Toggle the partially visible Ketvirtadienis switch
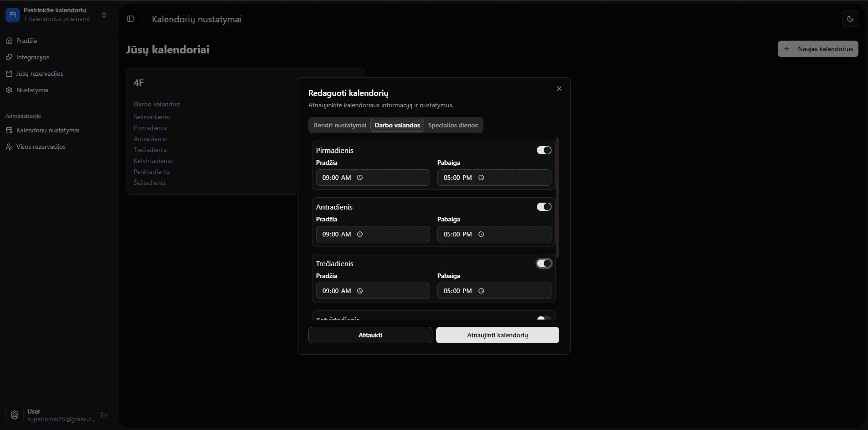This screenshot has width=868, height=430. [x=544, y=318]
